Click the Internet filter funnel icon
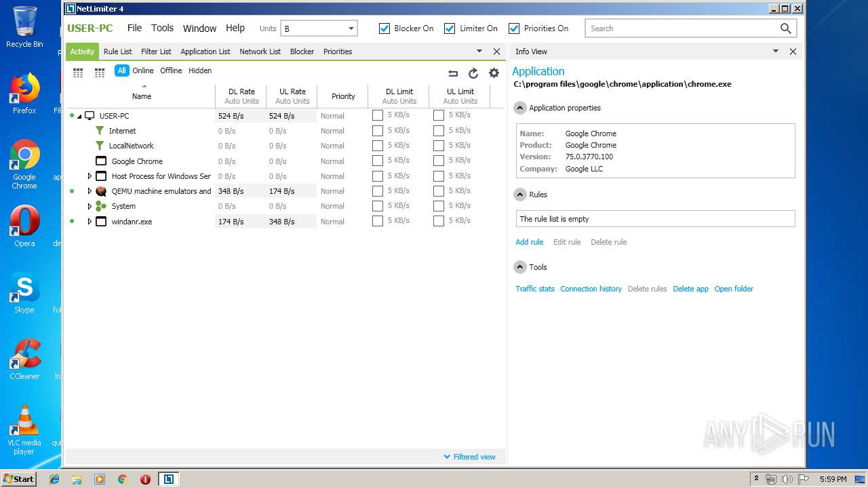The image size is (868, 488). click(x=100, y=131)
